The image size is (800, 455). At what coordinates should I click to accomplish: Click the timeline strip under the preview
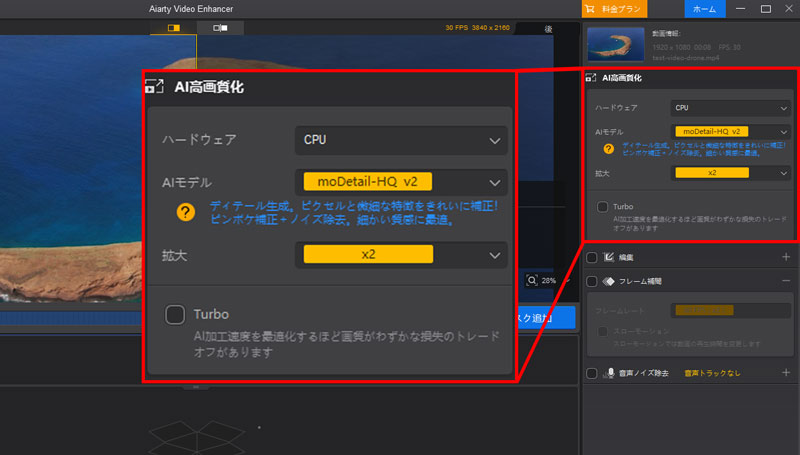coord(71,318)
